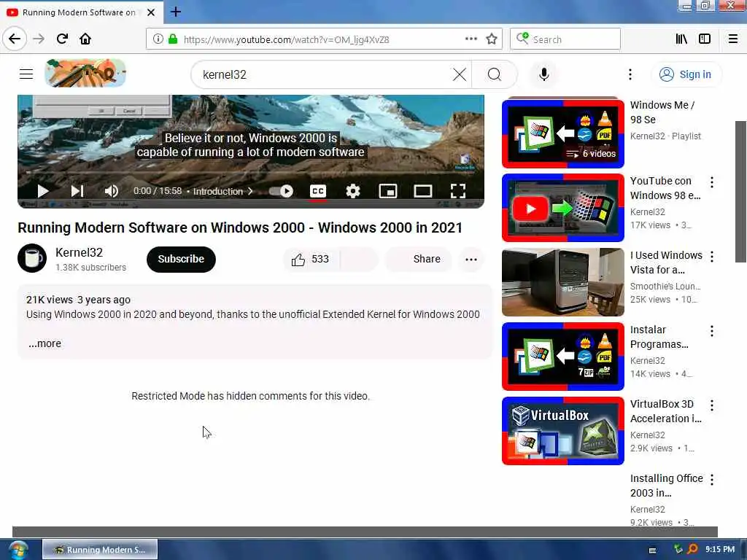Select the Running Modern Software browser tab
Viewport: 747px width, 560px height.
82,12
